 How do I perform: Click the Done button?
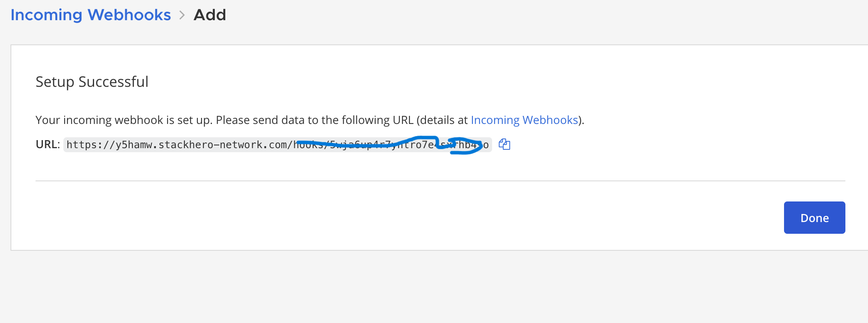point(814,218)
